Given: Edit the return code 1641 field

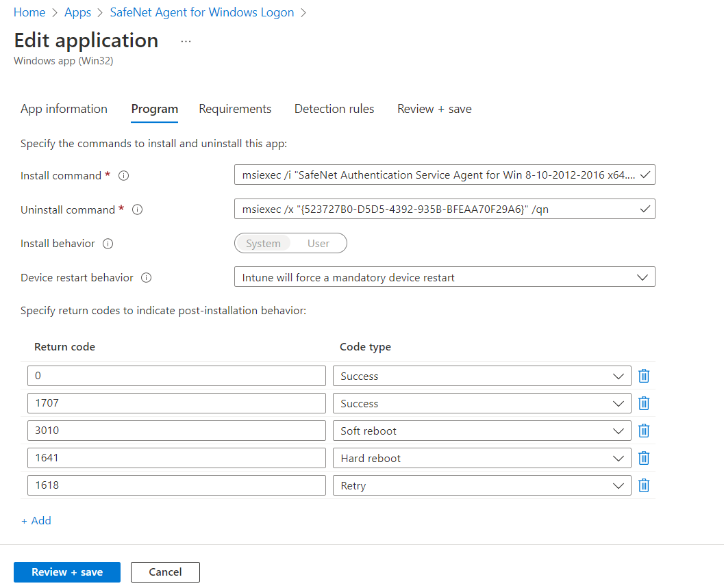Looking at the screenshot, I should [x=177, y=458].
